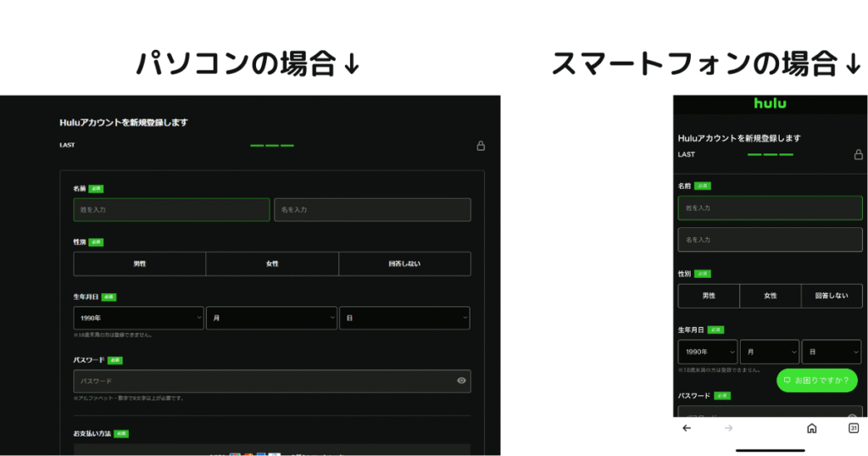The image size is (868, 456).
Task: Select 女性 gender option in PC form
Action: (272, 264)
